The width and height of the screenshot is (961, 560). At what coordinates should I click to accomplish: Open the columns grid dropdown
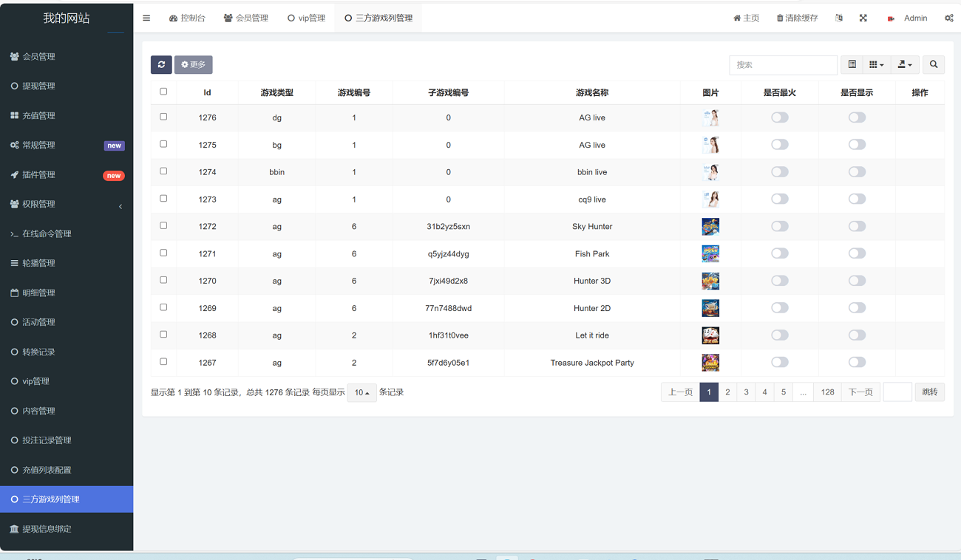pos(876,65)
